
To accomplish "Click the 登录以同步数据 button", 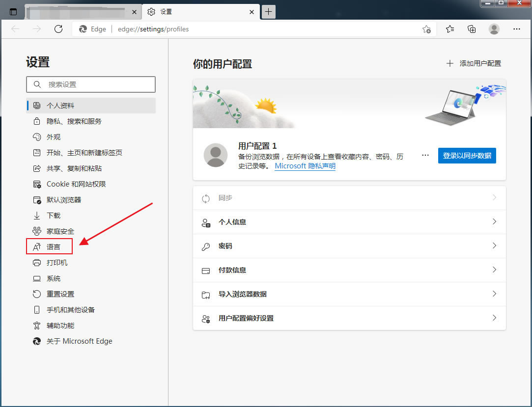I will pyautogui.click(x=467, y=155).
